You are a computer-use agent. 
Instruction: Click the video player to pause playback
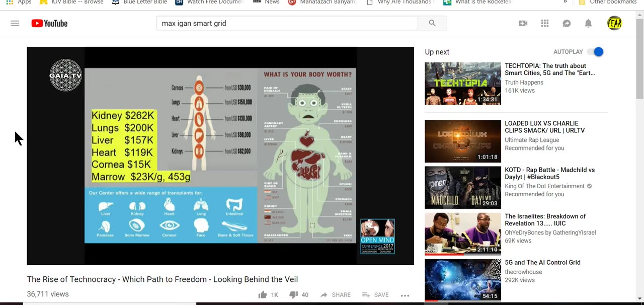(220, 156)
